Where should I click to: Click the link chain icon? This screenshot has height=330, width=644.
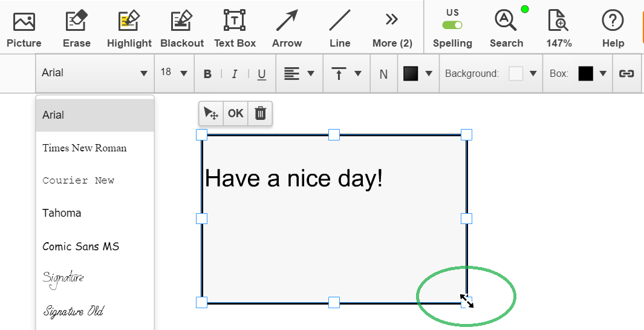tap(626, 74)
